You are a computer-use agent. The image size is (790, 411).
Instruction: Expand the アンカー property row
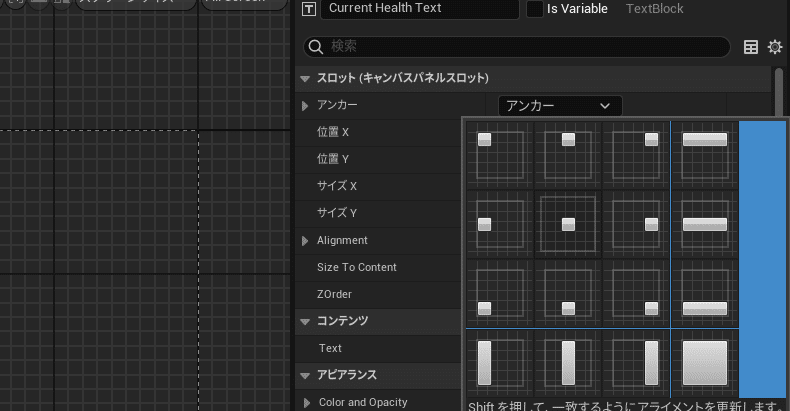305,106
